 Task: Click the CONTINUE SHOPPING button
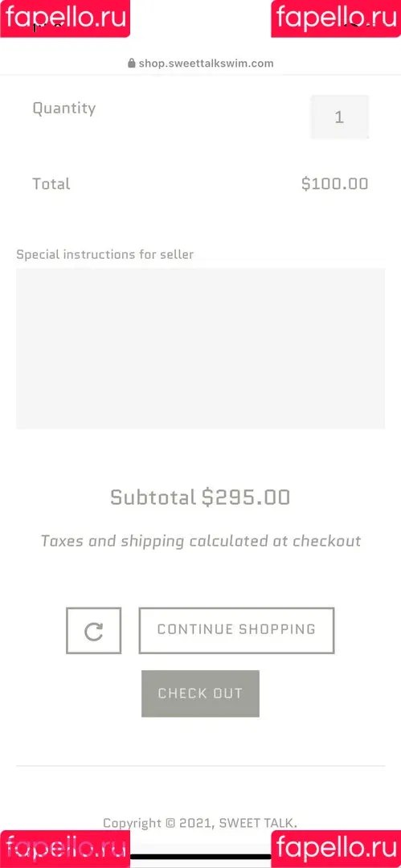coord(236,631)
